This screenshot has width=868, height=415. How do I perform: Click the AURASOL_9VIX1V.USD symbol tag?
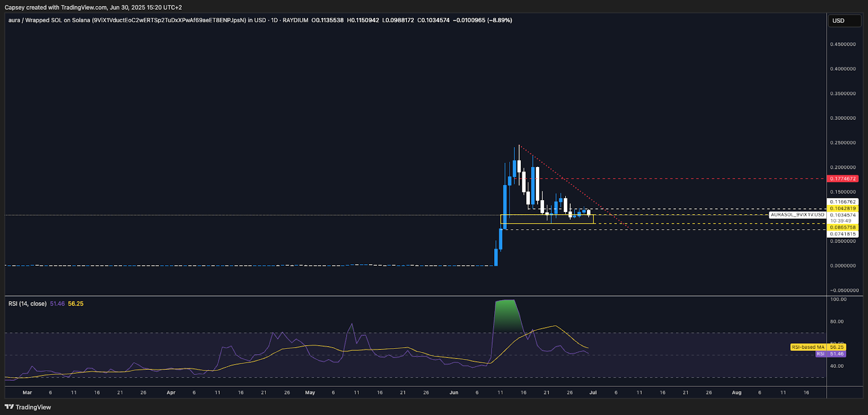click(797, 215)
